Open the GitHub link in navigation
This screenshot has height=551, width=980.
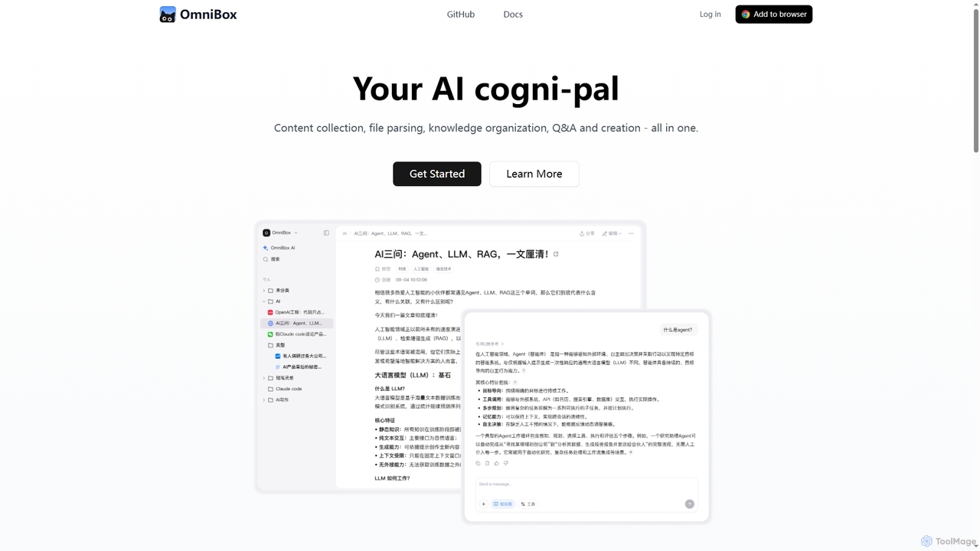pyautogui.click(x=461, y=15)
